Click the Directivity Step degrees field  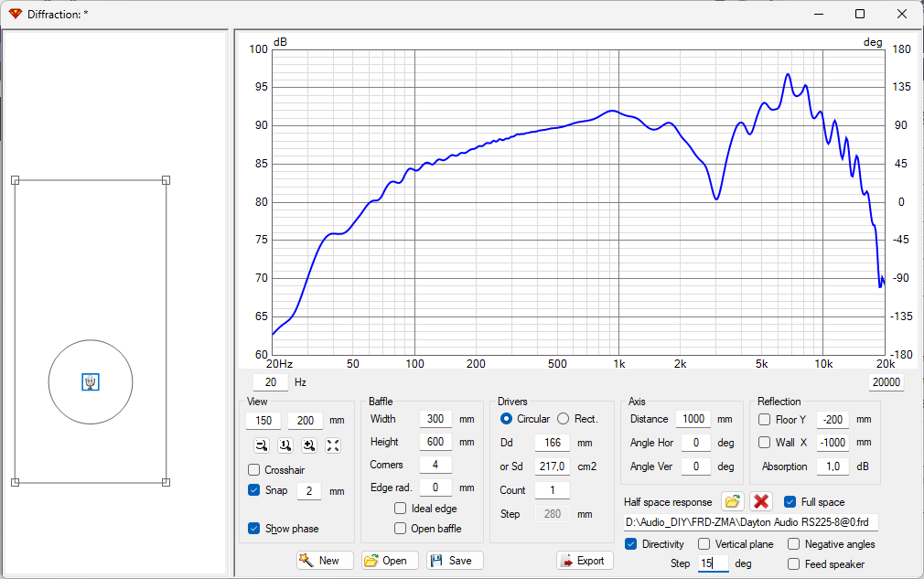(x=713, y=563)
